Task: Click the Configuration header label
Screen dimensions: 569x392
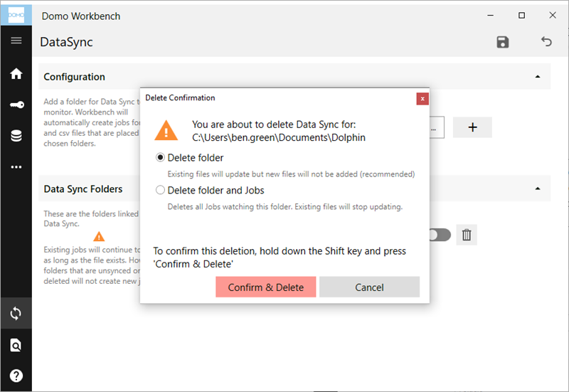Action: pyautogui.click(x=75, y=77)
